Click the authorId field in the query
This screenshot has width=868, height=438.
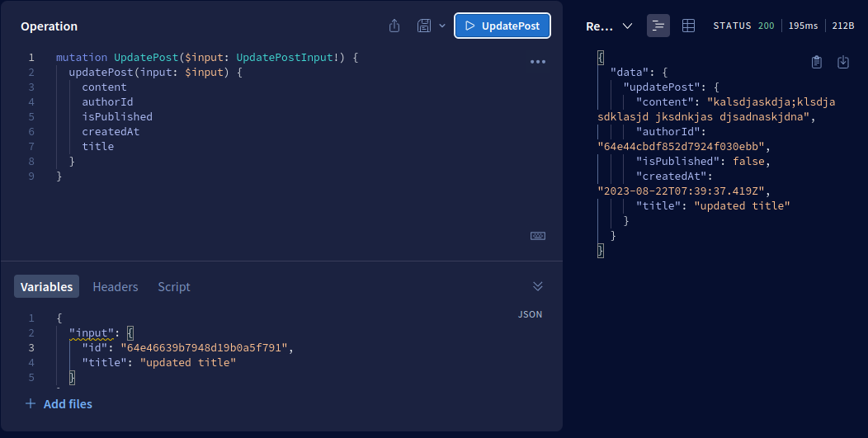tap(107, 102)
